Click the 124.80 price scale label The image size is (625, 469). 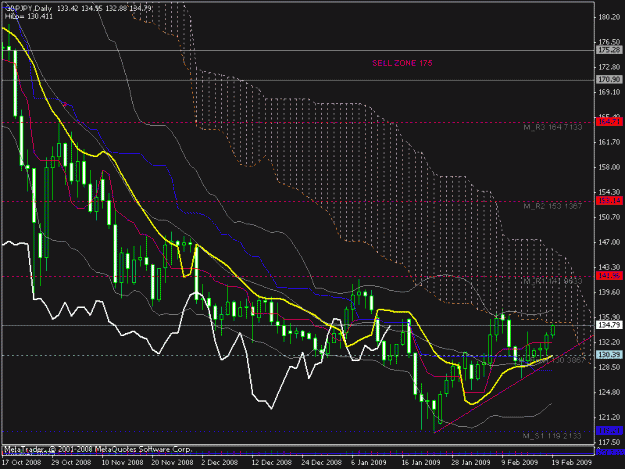tap(610, 392)
